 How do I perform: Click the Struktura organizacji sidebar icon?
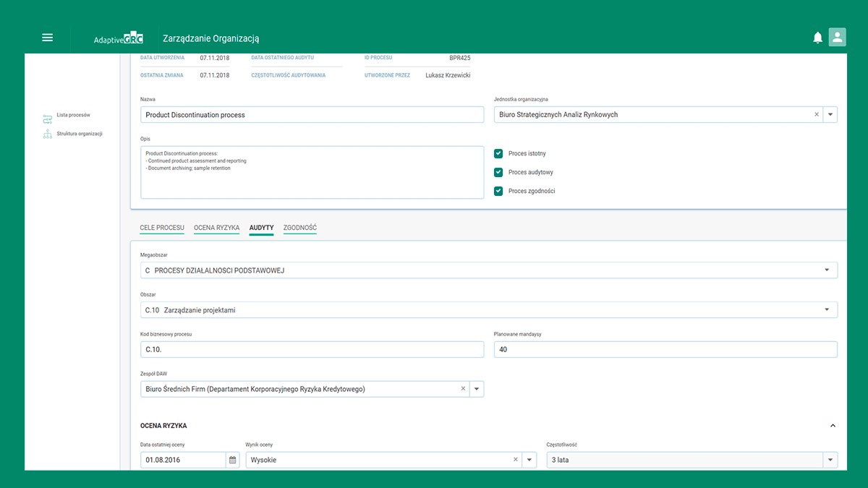tap(48, 134)
